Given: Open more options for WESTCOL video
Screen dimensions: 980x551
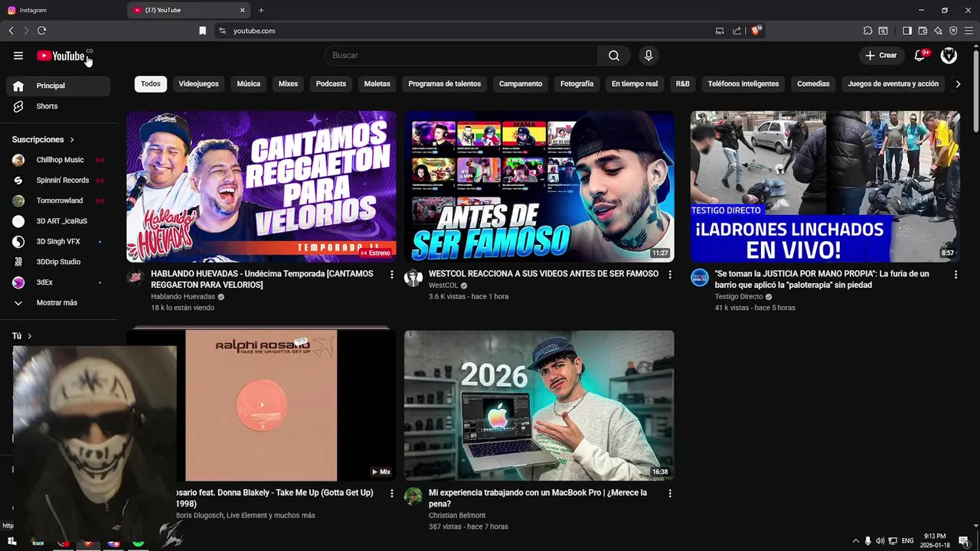Looking at the screenshot, I should 670,274.
